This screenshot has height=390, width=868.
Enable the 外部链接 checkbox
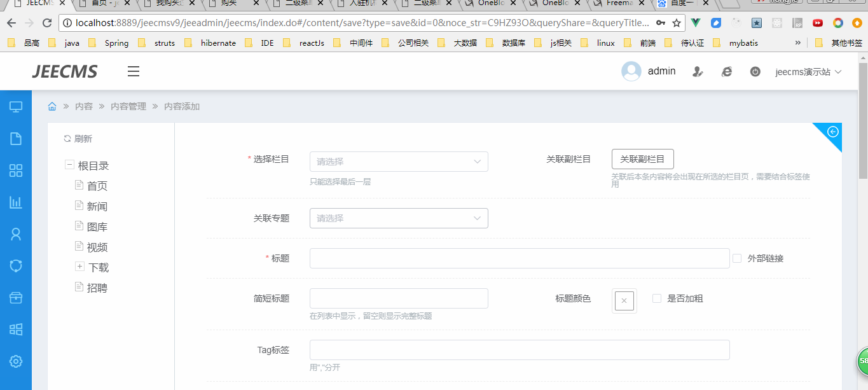[737, 258]
